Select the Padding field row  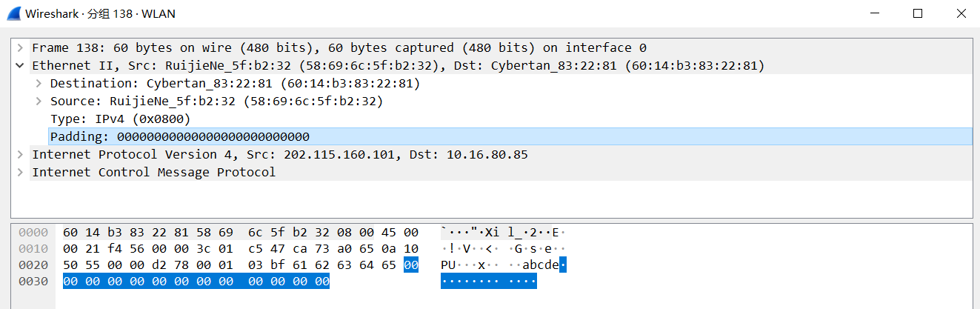point(179,136)
